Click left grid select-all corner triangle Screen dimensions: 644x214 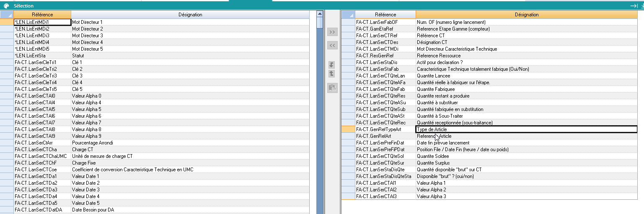point(7,15)
